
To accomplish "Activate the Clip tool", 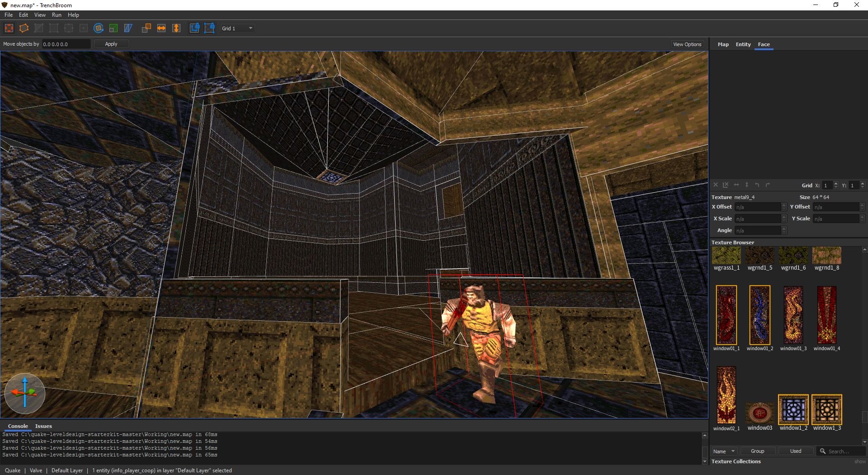I will tap(39, 28).
